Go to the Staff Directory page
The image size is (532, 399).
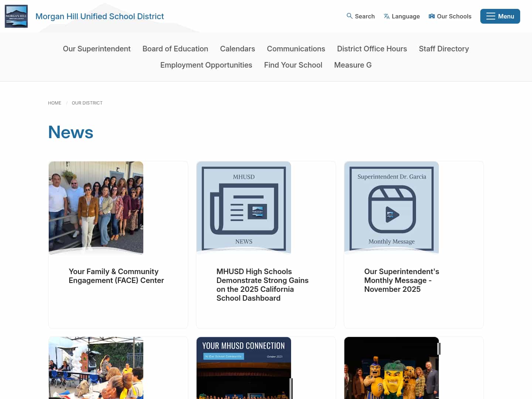point(444,48)
